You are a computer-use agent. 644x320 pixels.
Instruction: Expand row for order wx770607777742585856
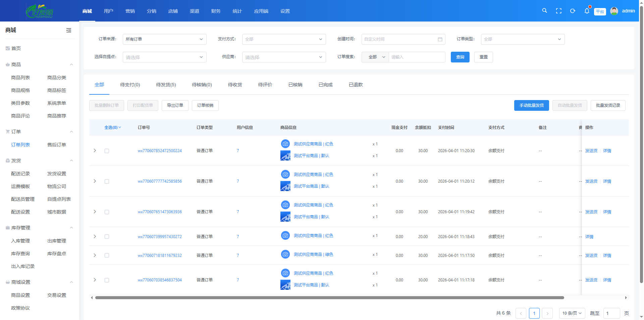click(x=95, y=181)
